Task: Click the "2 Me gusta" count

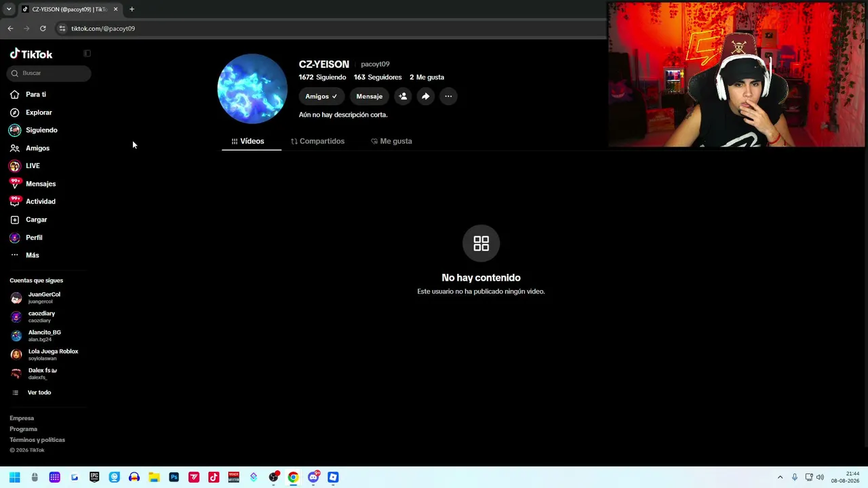Action: [x=427, y=77]
